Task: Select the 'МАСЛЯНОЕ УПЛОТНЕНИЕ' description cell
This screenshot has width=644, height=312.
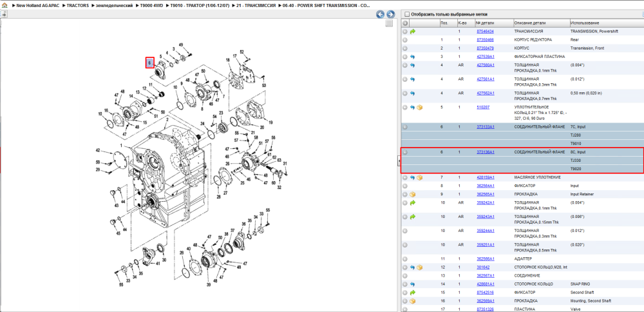Action: (538, 177)
